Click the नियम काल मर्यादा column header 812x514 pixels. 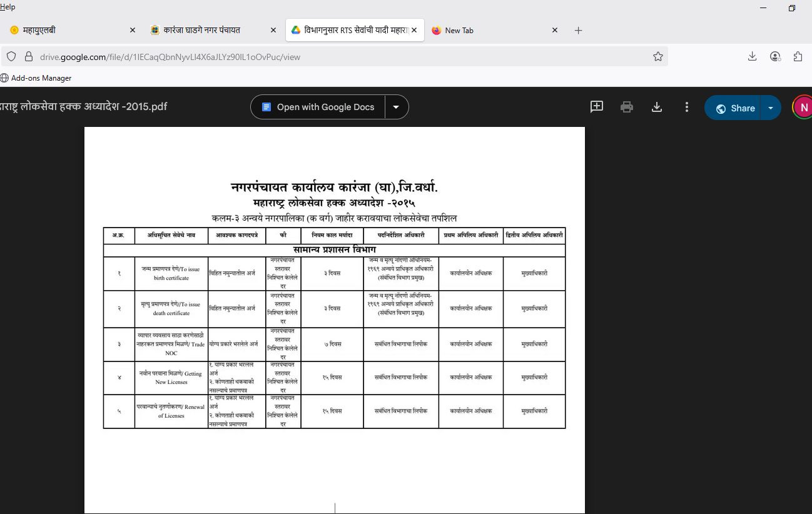click(x=332, y=235)
